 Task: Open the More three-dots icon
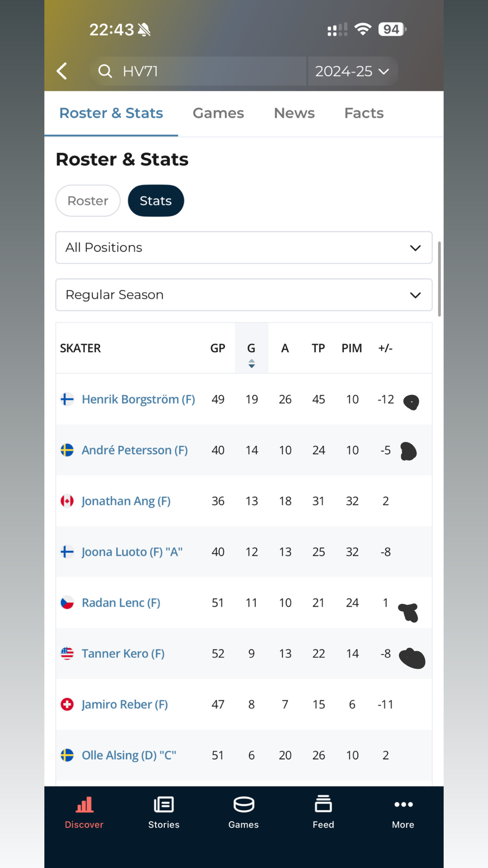point(403,804)
